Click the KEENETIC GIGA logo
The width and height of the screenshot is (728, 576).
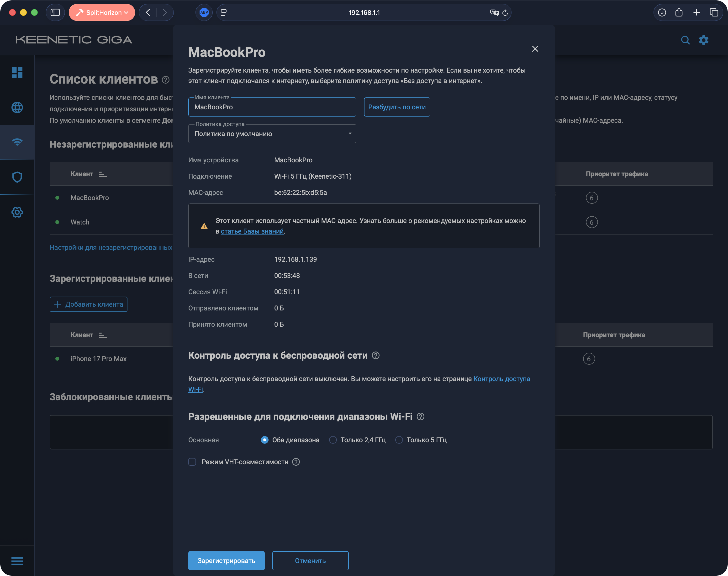click(x=74, y=40)
